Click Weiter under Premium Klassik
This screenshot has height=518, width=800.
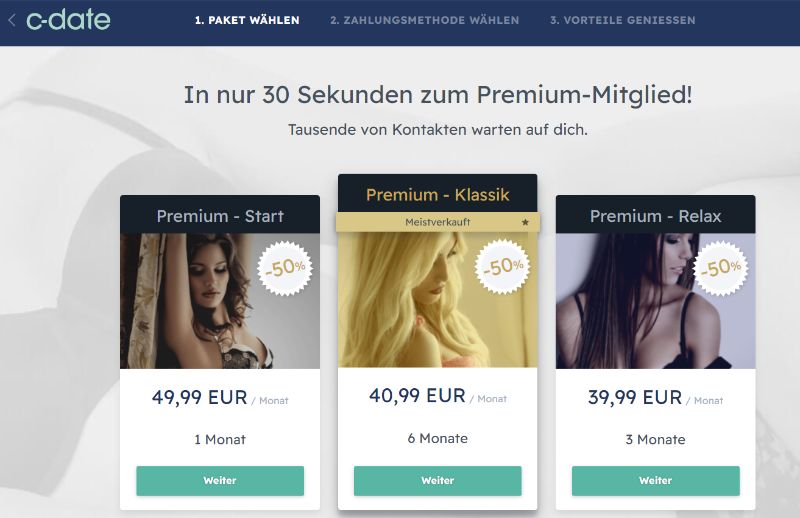tap(438, 480)
